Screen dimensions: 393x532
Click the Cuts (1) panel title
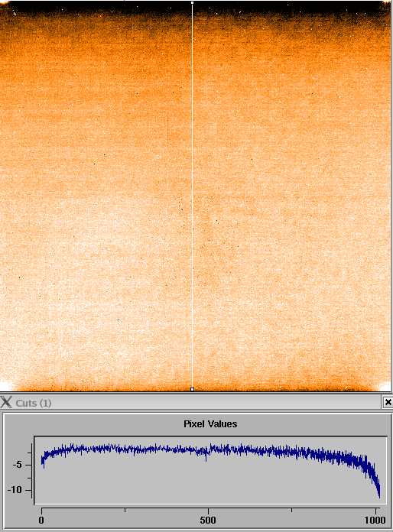(33, 403)
